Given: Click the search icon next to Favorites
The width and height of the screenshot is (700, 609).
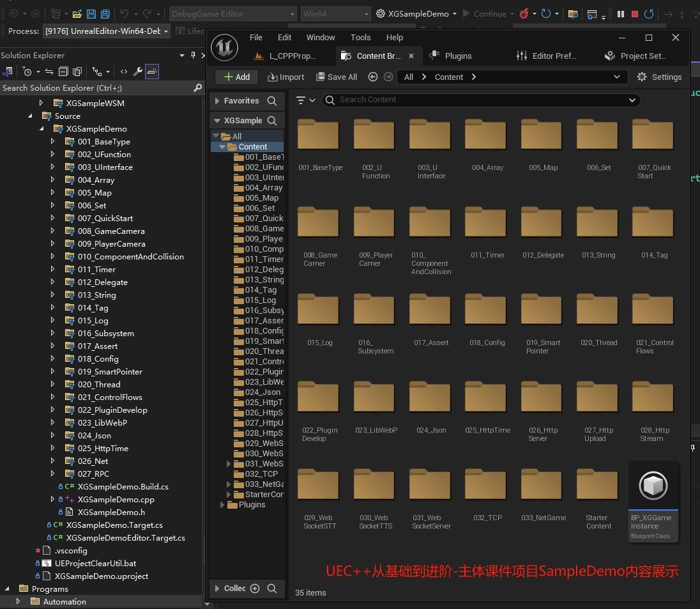Looking at the screenshot, I should pyautogui.click(x=272, y=101).
